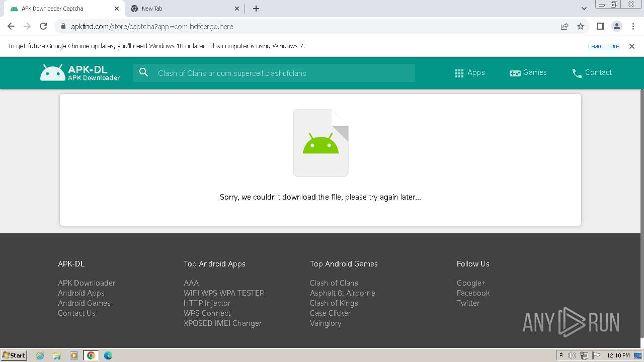
Task: Click the address bar URL
Action: (152, 26)
